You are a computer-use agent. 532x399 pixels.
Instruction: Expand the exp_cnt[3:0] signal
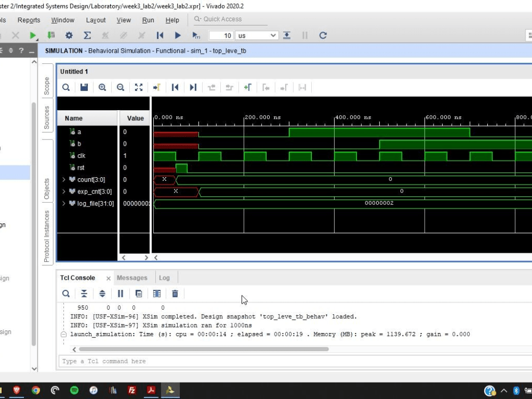pos(64,192)
